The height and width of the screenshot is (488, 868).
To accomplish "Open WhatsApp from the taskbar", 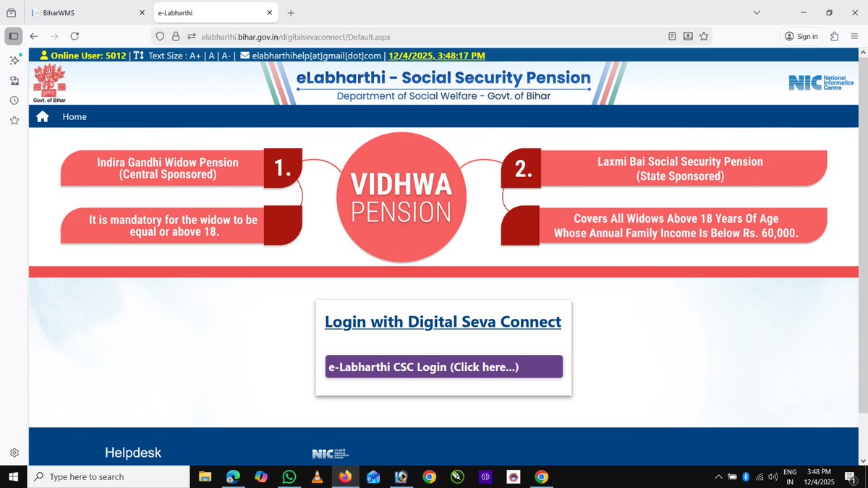I will pos(289,476).
